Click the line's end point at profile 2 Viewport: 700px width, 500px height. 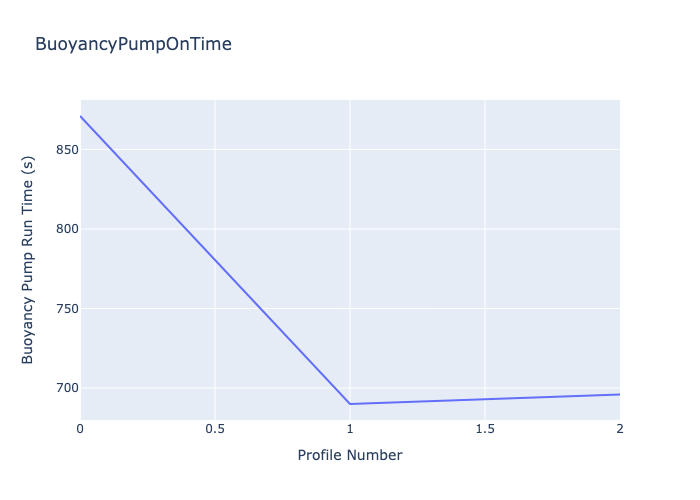click(x=619, y=394)
